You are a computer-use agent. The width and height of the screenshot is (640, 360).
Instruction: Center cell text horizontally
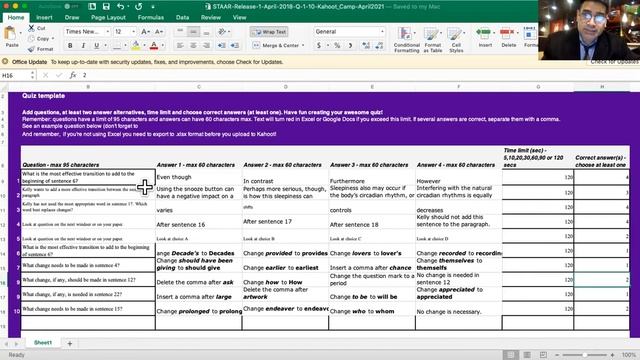coord(193,45)
